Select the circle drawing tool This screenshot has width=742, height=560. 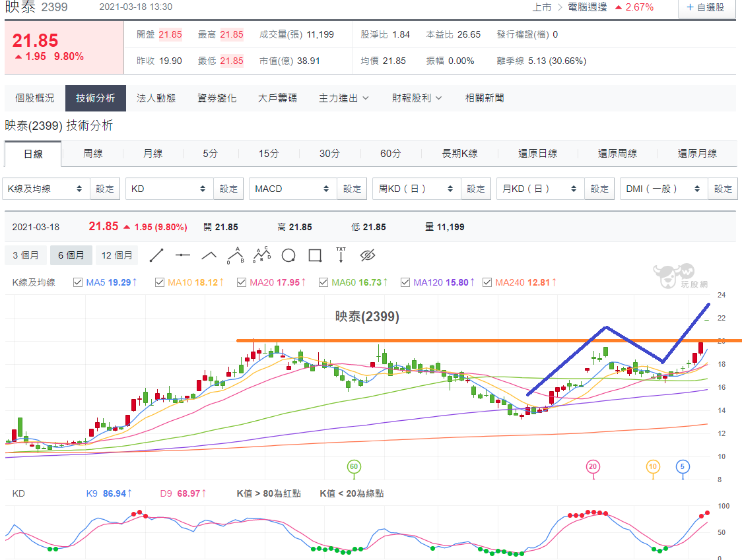click(288, 256)
